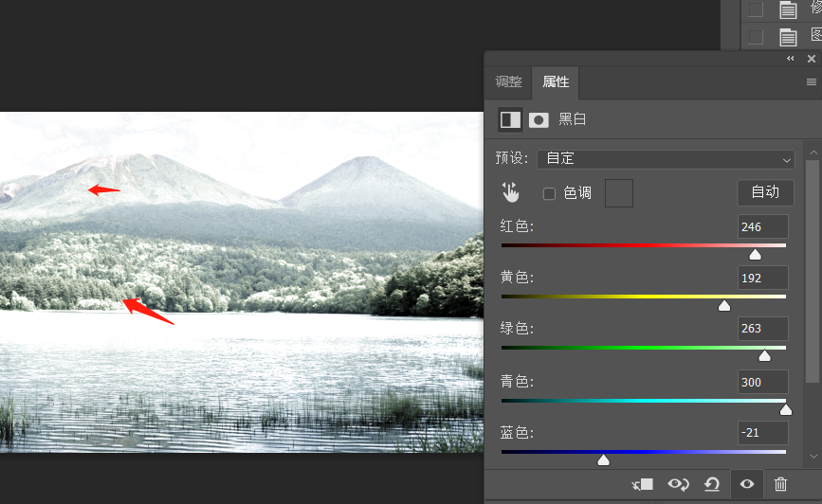Clip adjustment to layer below icon

point(642,484)
